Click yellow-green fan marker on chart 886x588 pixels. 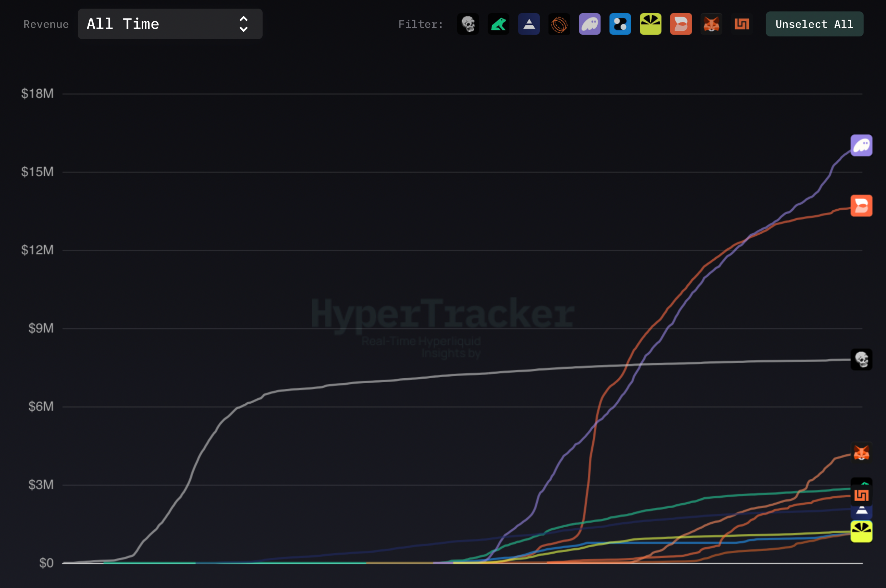(861, 531)
